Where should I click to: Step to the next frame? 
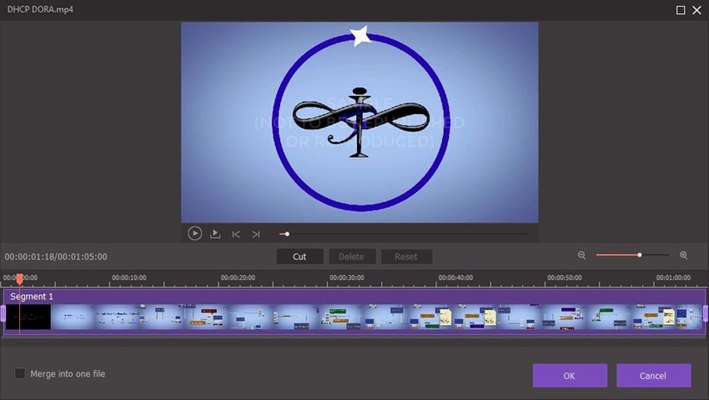coord(256,234)
